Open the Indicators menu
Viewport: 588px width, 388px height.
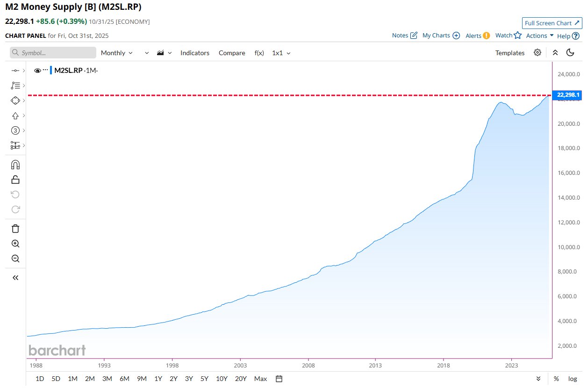click(195, 53)
